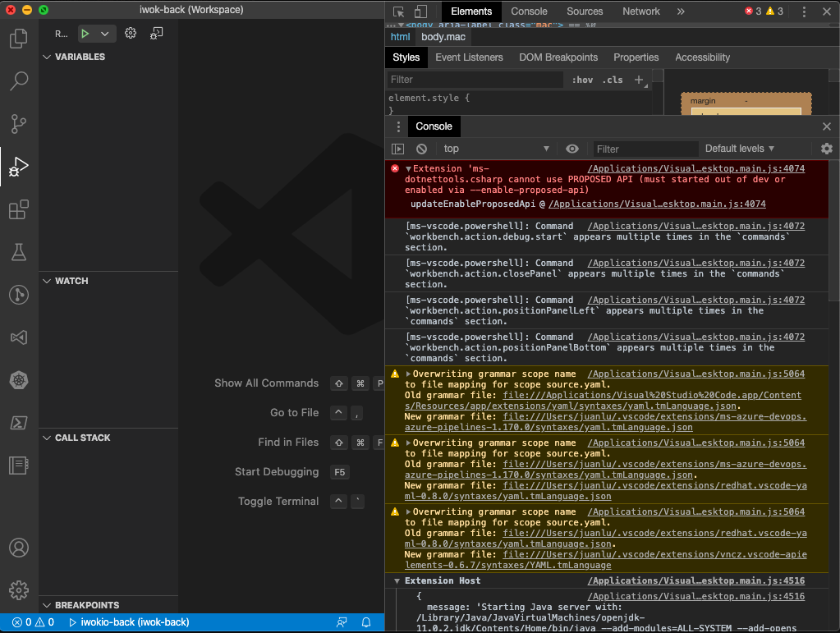The height and width of the screenshot is (633, 840).
Task: Show more DevTools tabs chevron
Action: tap(681, 11)
